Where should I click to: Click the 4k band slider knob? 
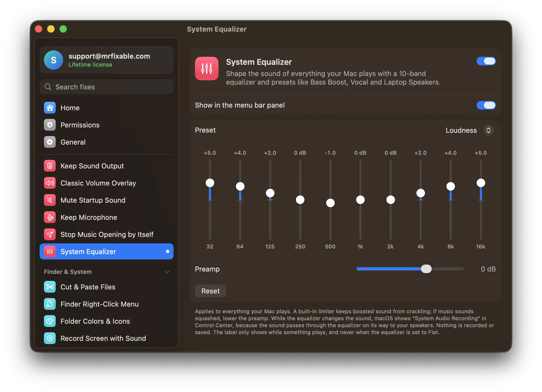point(421,193)
